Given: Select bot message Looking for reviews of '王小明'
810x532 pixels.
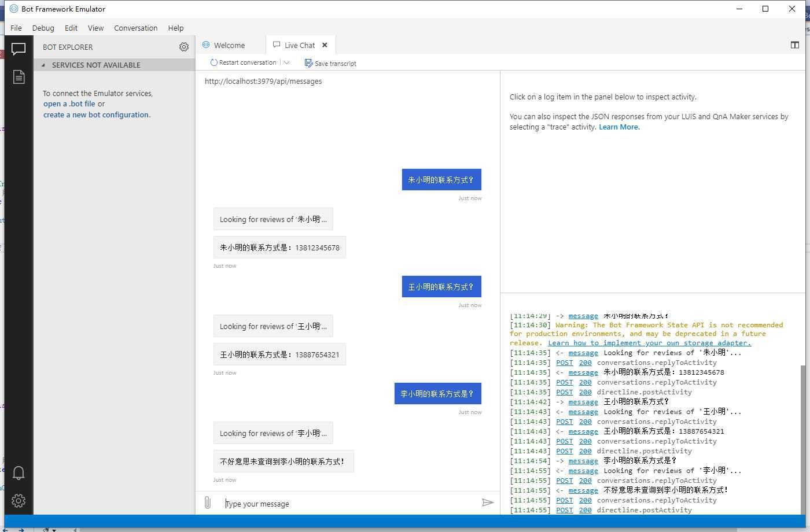Looking at the screenshot, I should pos(273,326).
